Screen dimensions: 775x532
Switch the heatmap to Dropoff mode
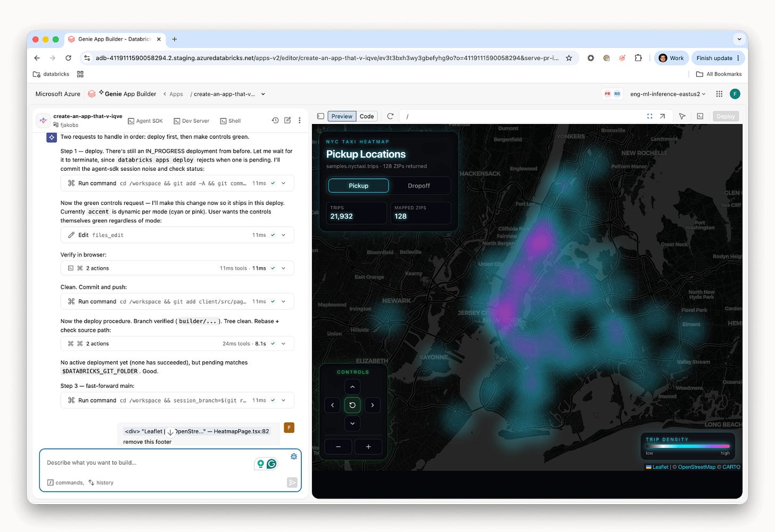pos(419,186)
